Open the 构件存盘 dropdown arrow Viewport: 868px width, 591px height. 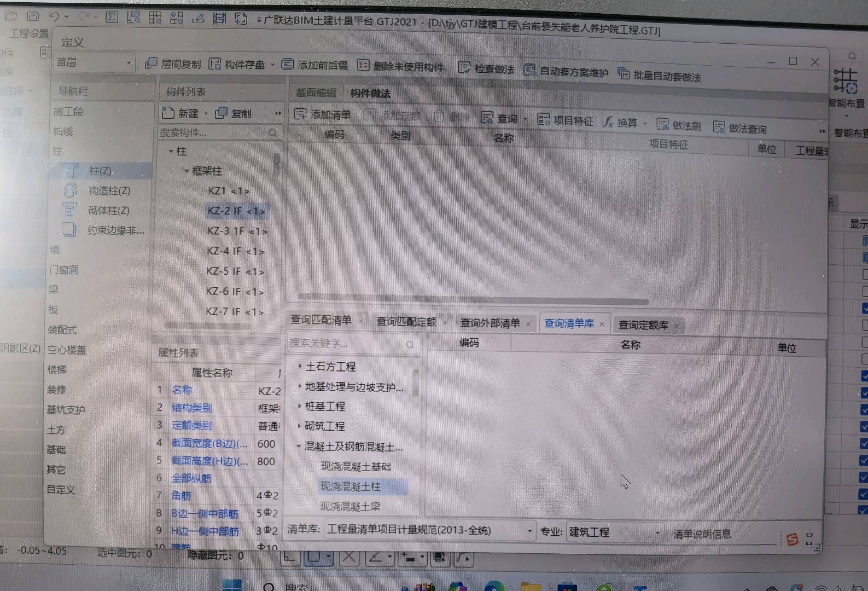click(x=272, y=65)
